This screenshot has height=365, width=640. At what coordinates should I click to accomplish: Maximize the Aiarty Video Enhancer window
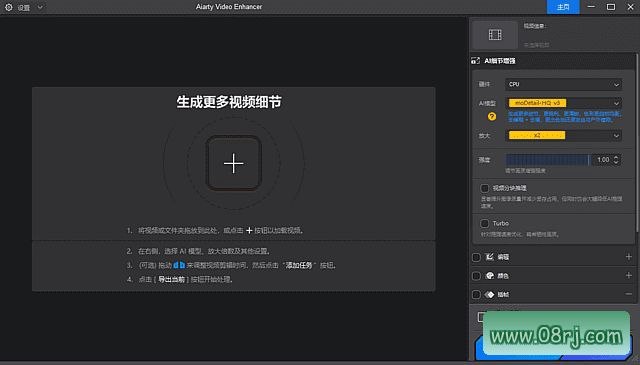[x=611, y=7]
